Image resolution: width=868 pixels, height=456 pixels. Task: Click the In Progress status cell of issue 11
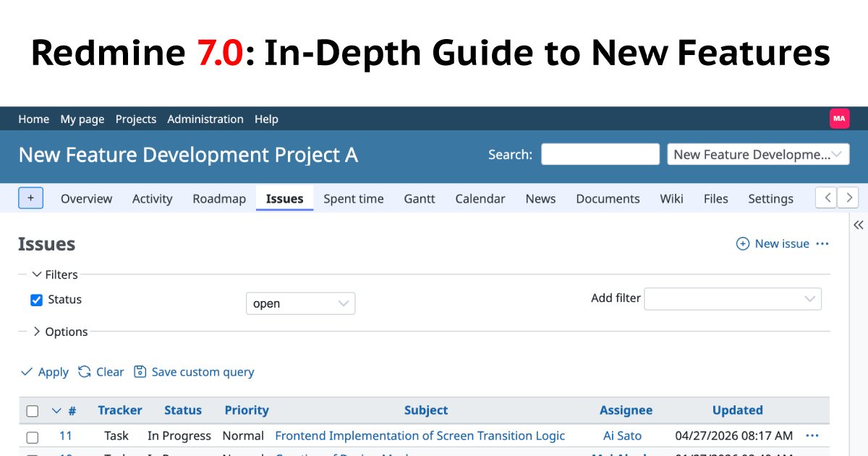[179, 436]
